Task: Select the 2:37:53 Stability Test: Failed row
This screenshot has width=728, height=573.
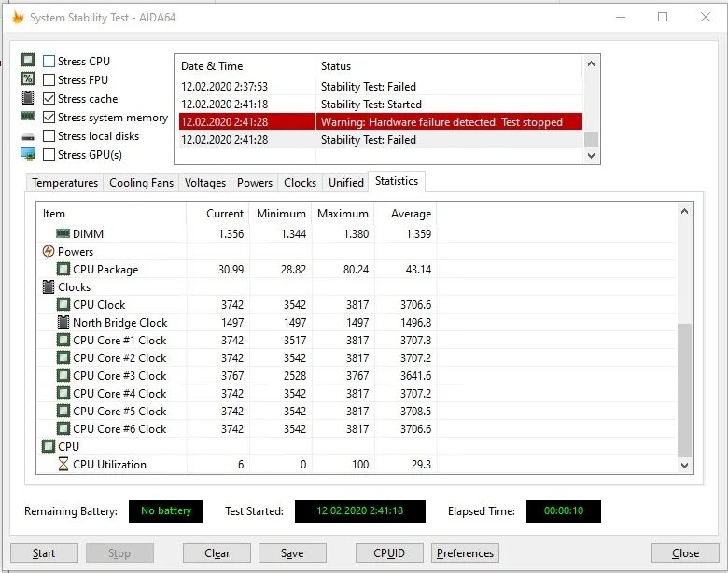Action: [381, 87]
